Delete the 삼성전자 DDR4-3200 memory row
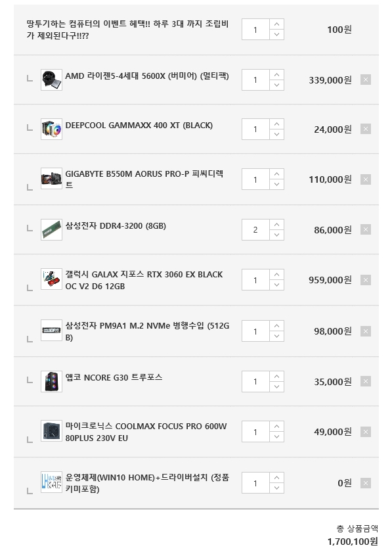The image size is (392, 558). [366, 229]
